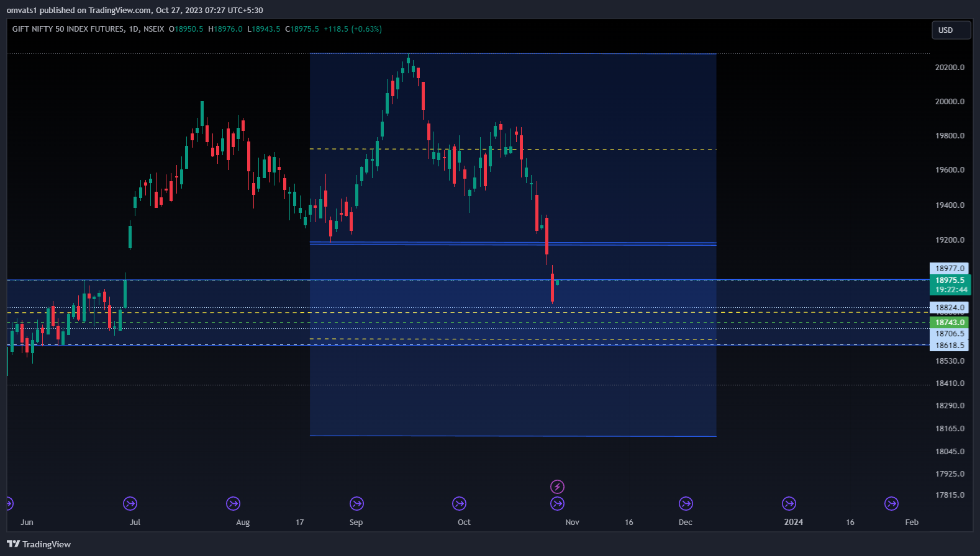Click the 18290.0 price axis value
This screenshot has width=980, height=556.
(x=950, y=405)
